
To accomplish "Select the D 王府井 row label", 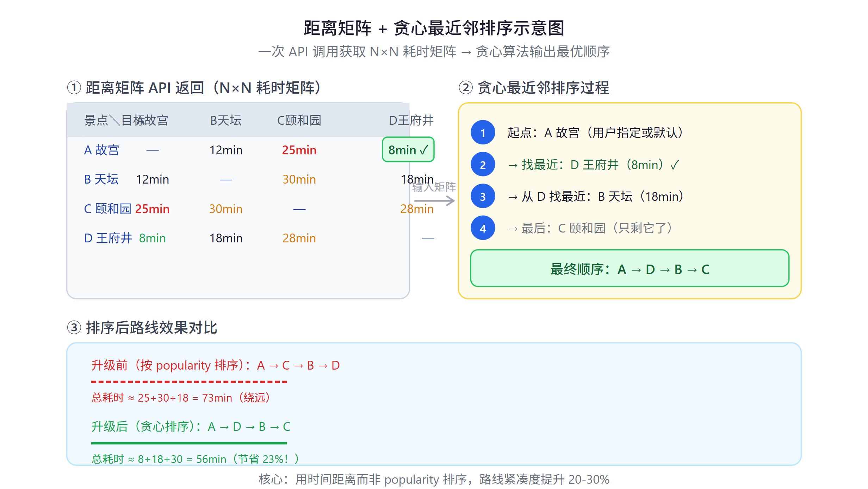I will [108, 238].
